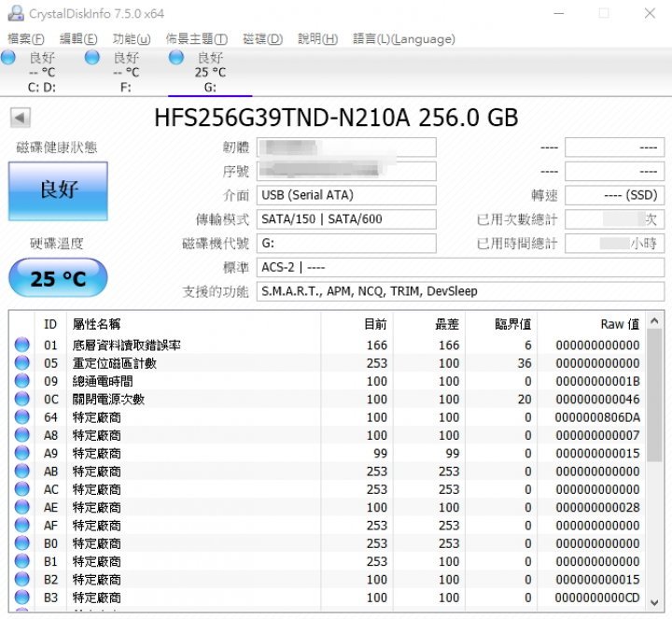Open the 功能(u) menu
Image resolution: width=672 pixels, height=619 pixels.
click(x=132, y=39)
